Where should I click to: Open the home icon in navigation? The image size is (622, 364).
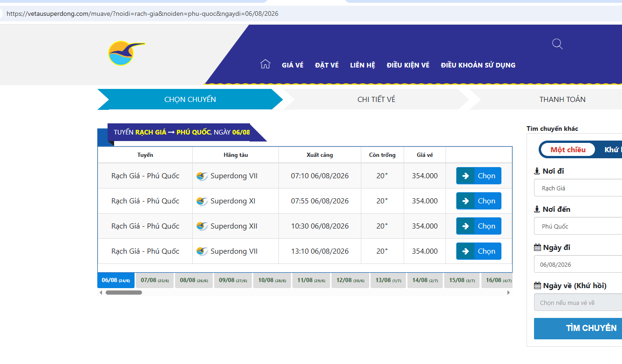(265, 64)
